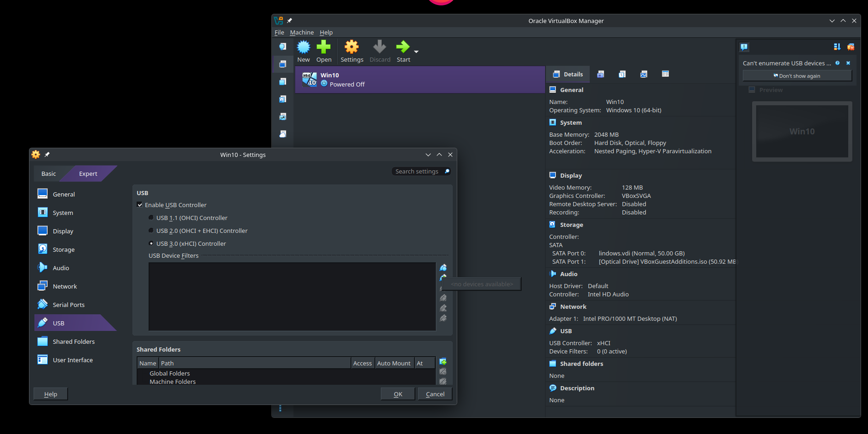Open machine Settings from the gear icon
Viewport: 868px width, 434px height.
(x=351, y=47)
